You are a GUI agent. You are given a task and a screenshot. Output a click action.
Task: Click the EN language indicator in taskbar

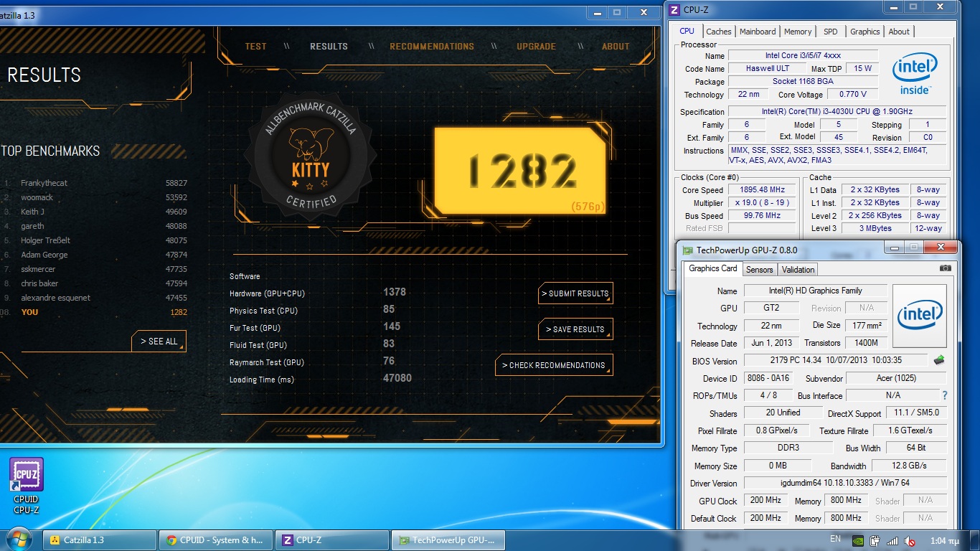point(835,539)
